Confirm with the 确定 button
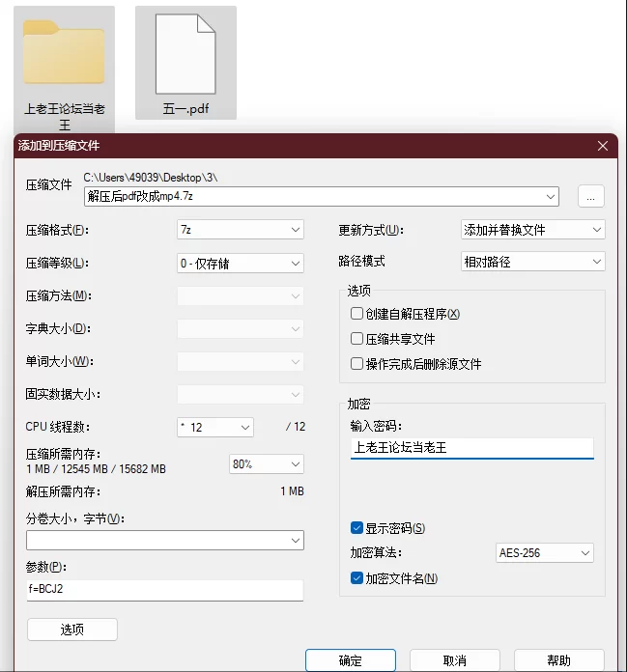 point(351,660)
